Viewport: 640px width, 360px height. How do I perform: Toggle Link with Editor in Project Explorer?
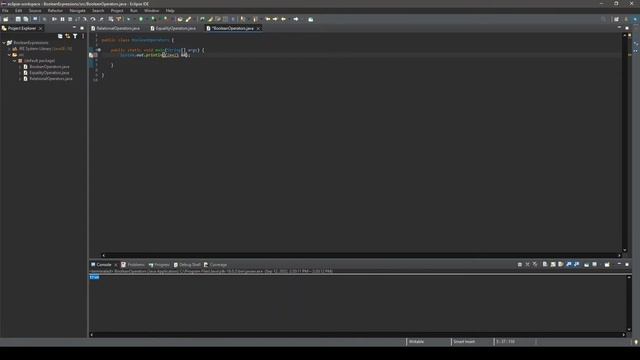pyautogui.click(x=67, y=36)
